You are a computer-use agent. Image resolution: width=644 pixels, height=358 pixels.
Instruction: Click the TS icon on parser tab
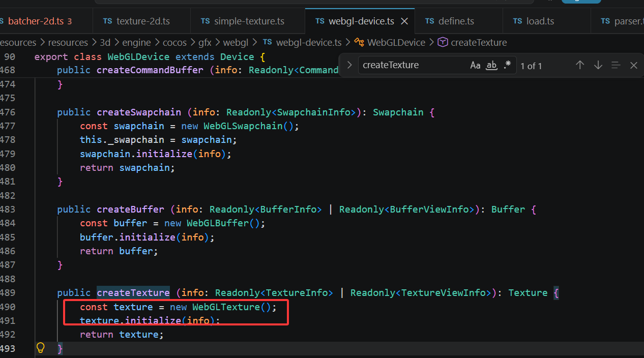[605, 21]
